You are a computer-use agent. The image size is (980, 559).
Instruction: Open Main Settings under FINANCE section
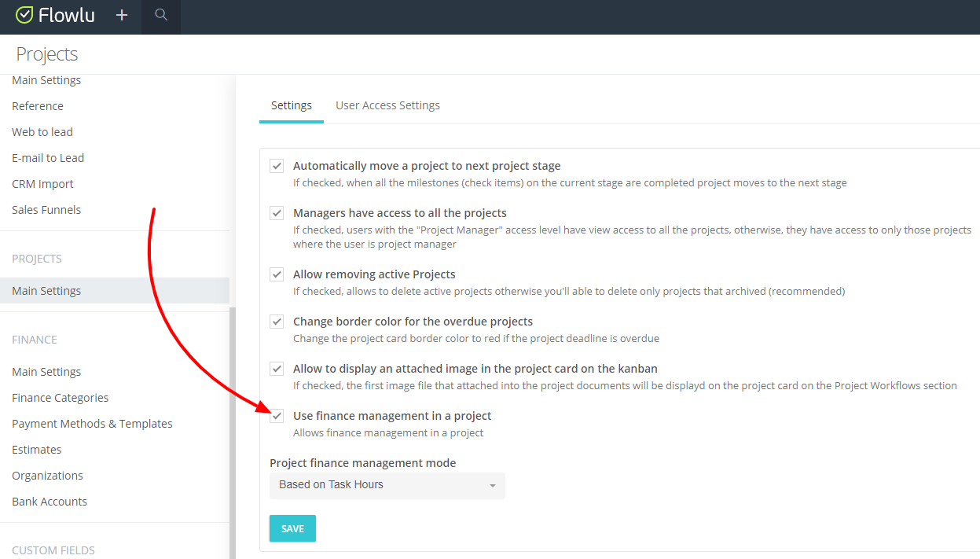pyautogui.click(x=46, y=372)
